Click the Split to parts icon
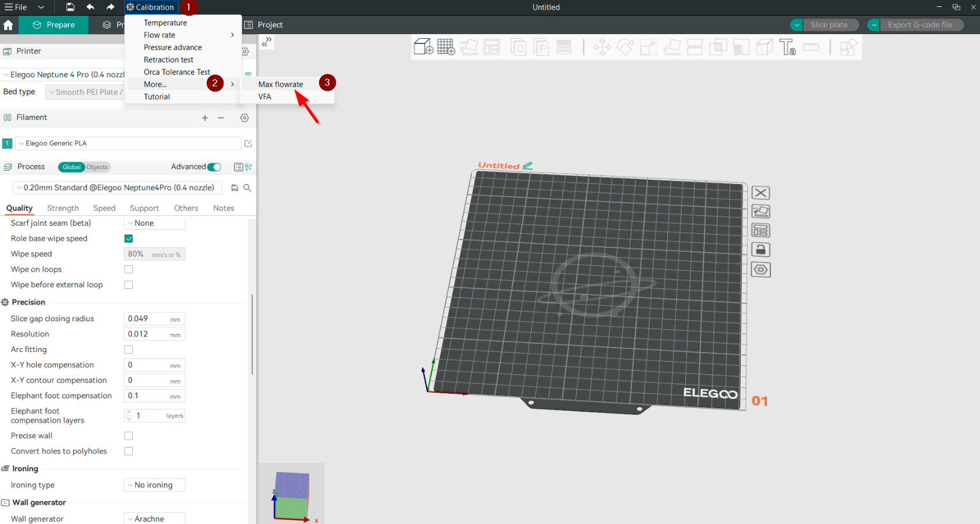980x524 pixels. coord(541,47)
